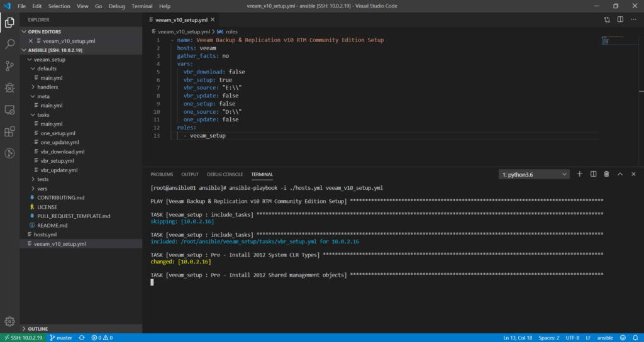Image resolution: width=644 pixels, height=342 pixels.
Task: Open the Extensions view
Action: [x=10, y=132]
